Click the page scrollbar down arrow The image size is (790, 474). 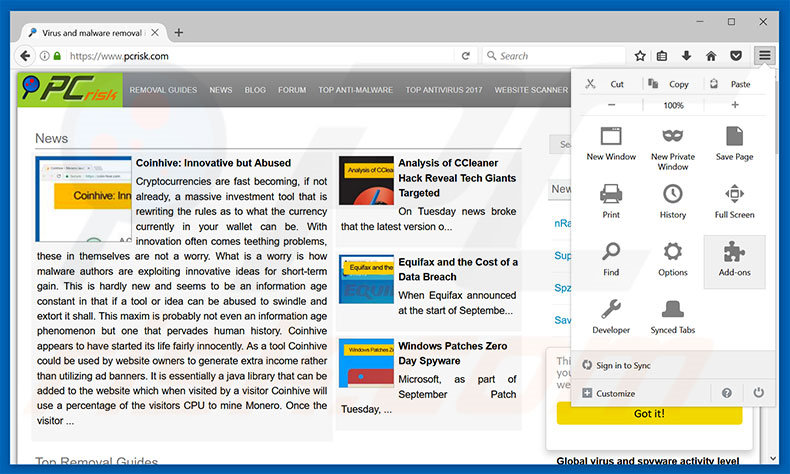pos(773,458)
